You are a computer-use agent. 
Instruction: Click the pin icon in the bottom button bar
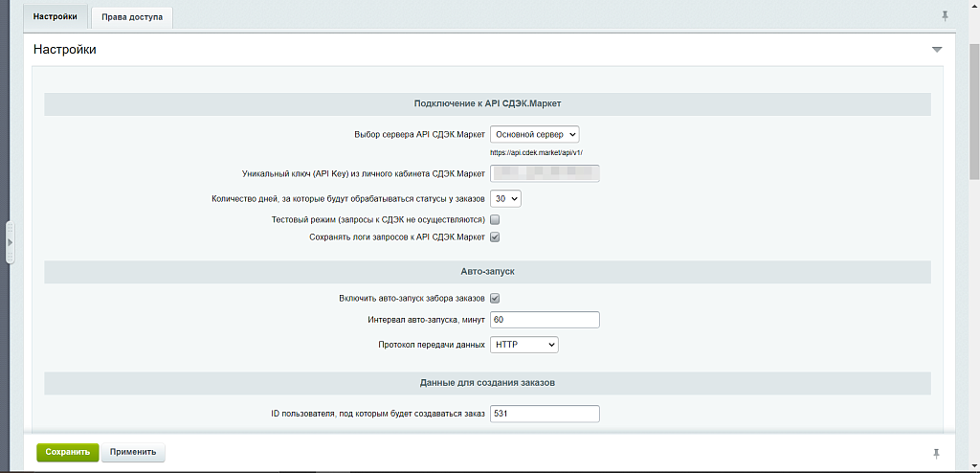[x=936, y=452]
